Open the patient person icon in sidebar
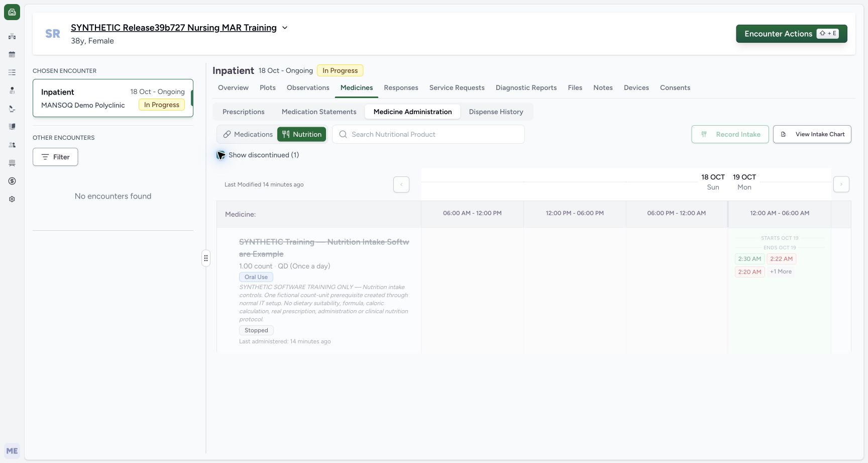 12,90
